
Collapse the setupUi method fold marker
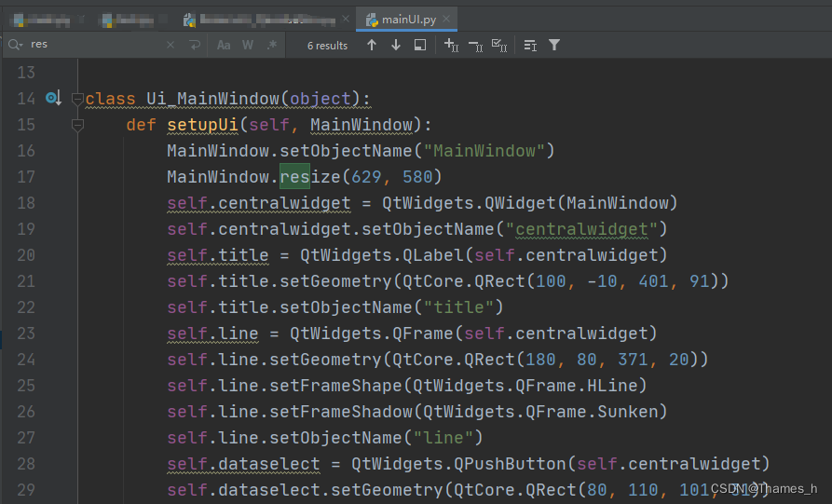77,125
